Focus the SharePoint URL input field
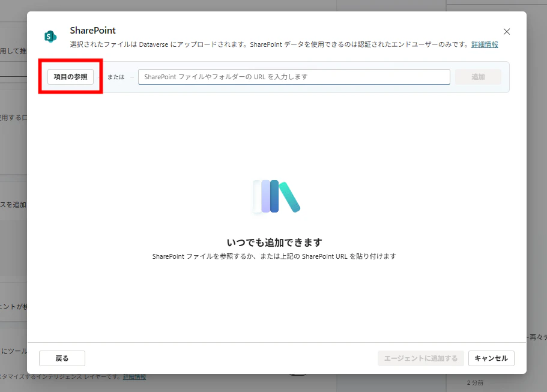Image resolution: width=547 pixels, height=392 pixels. (294, 77)
